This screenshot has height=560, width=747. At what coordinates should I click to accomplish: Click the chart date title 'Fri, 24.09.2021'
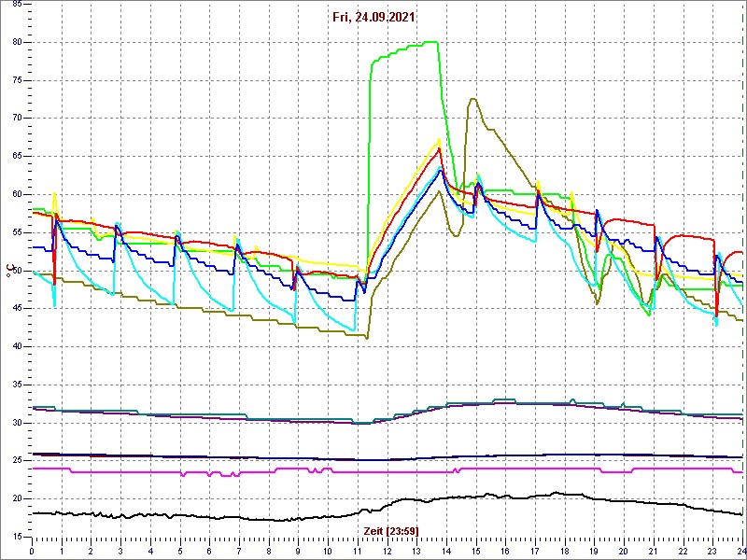(x=373, y=18)
